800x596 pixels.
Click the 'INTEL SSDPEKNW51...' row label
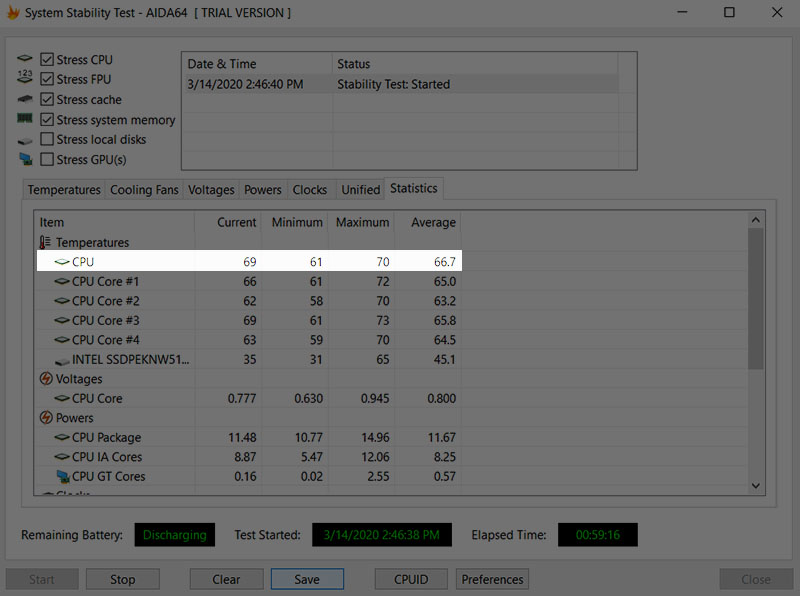click(131, 359)
